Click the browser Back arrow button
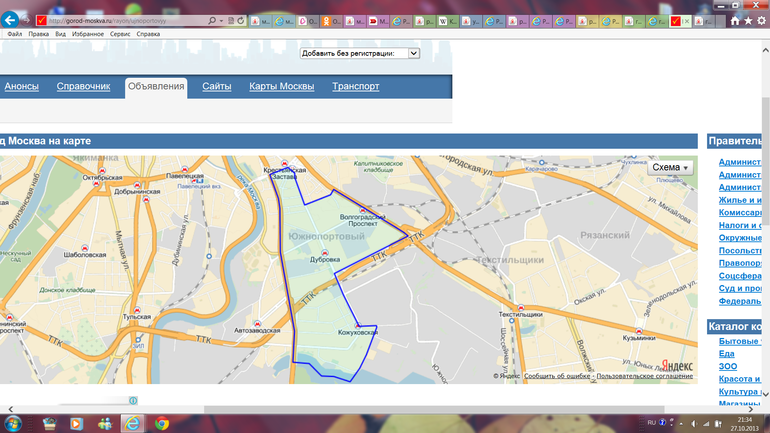Viewport: 770px width, 433px height. tap(11, 19)
